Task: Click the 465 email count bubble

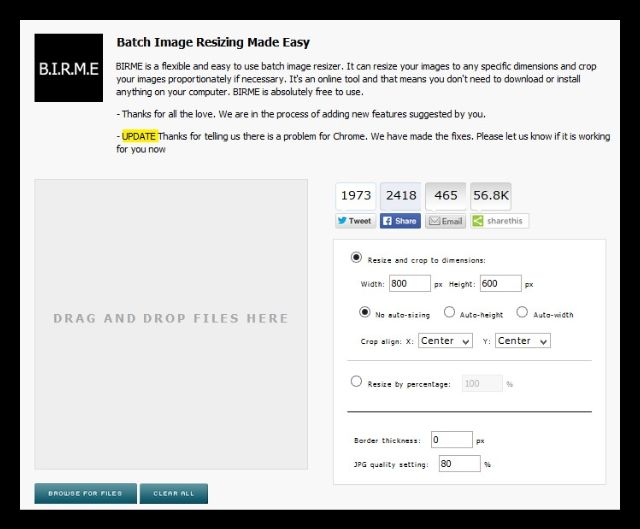Action: tap(445, 196)
